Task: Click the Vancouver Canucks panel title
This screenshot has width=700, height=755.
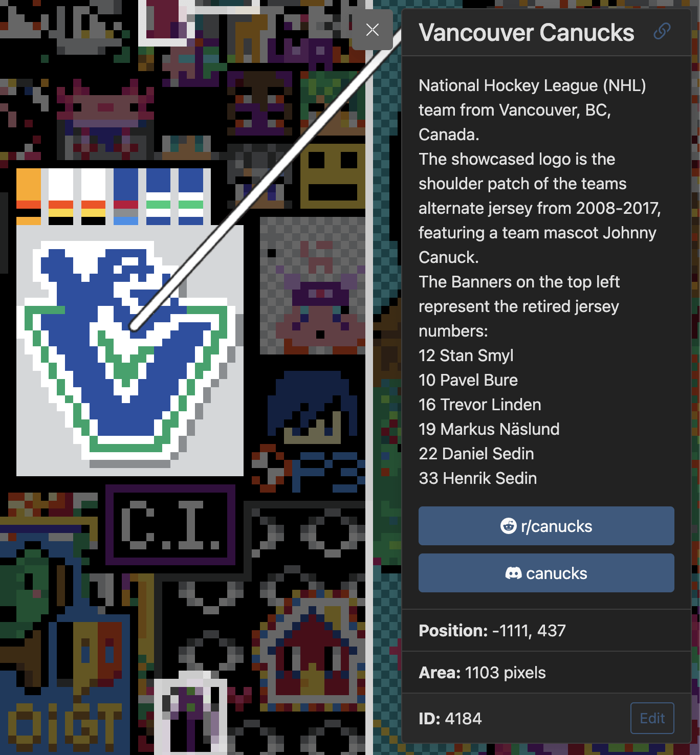Action: point(527,33)
